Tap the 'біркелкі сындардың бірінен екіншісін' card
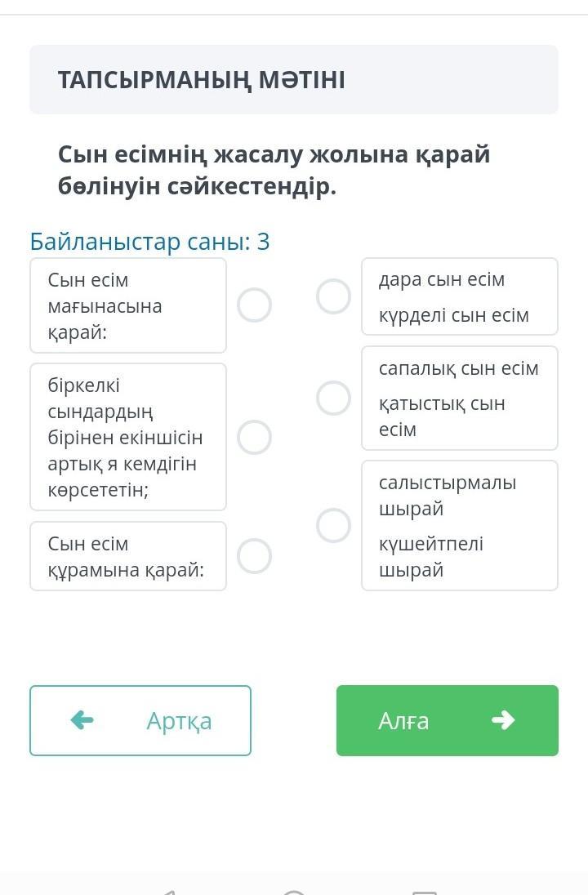 click(128, 437)
